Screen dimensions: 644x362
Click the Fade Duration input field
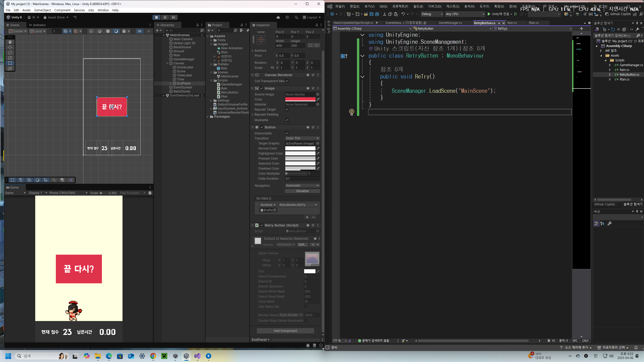coord(302,178)
